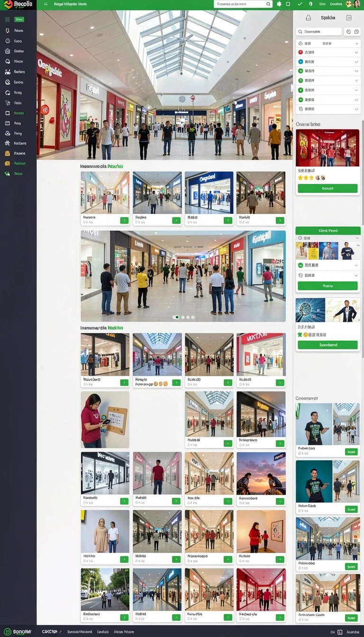Screen dimensions: 364x637
Task: Select the red-circle row in right panel list
Action: (x=328, y=52)
